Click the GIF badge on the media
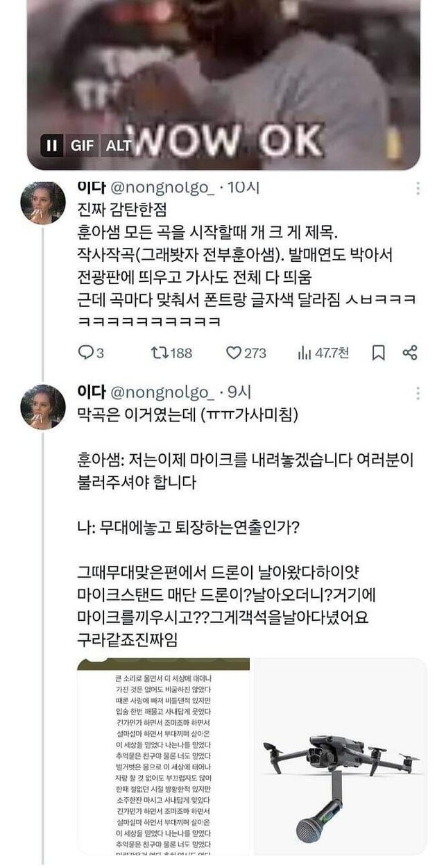The image size is (444, 868). [x=83, y=146]
